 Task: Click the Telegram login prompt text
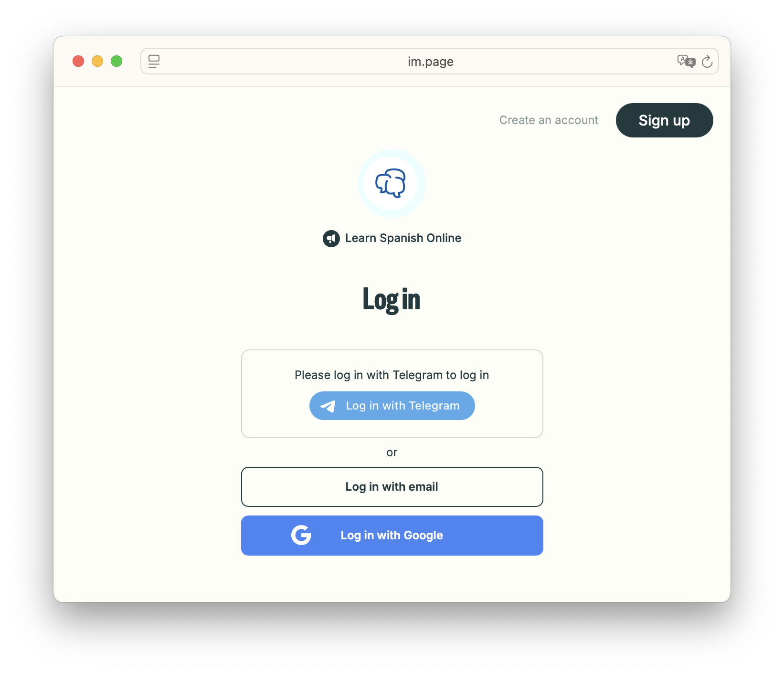click(x=392, y=375)
